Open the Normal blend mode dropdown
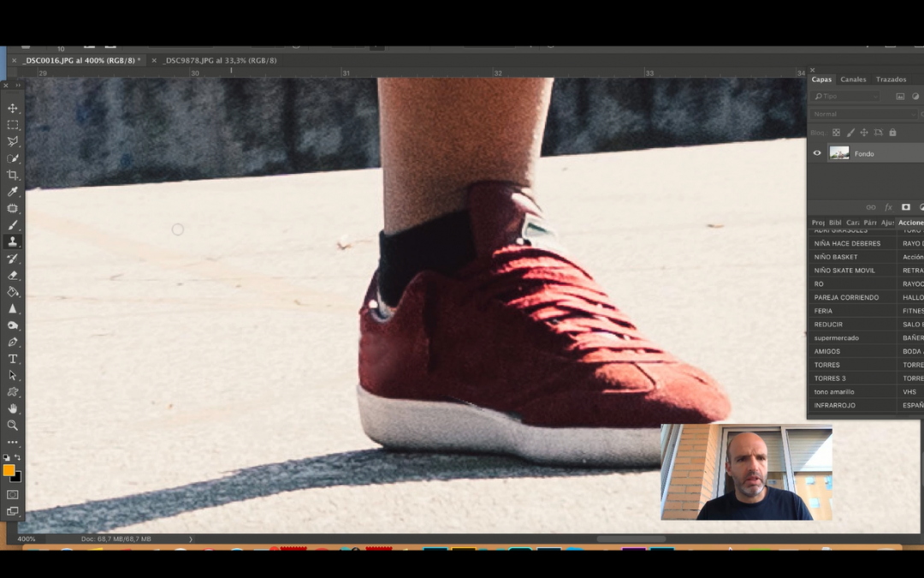The height and width of the screenshot is (578, 924). (x=862, y=114)
